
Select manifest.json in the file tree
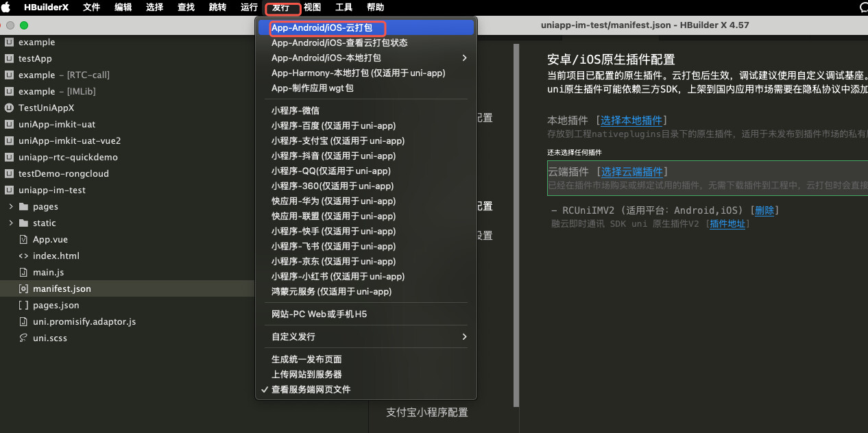pyautogui.click(x=62, y=289)
